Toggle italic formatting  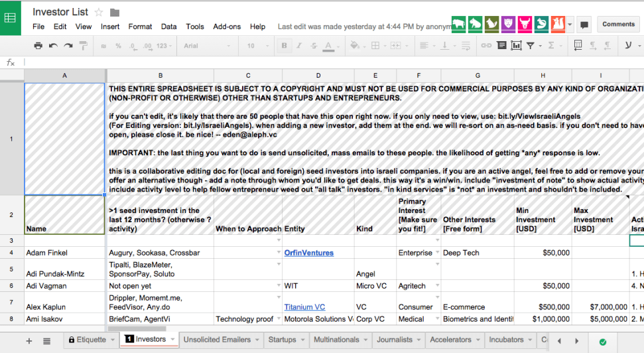click(x=299, y=46)
